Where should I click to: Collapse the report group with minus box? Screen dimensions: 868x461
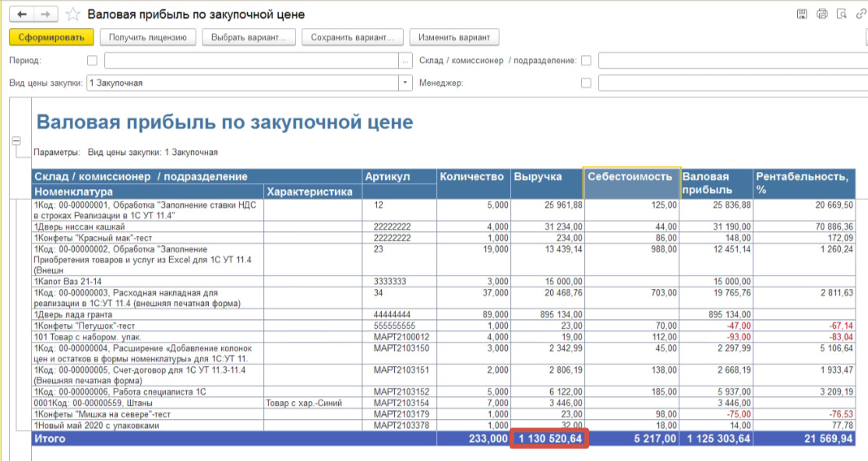point(15,141)
